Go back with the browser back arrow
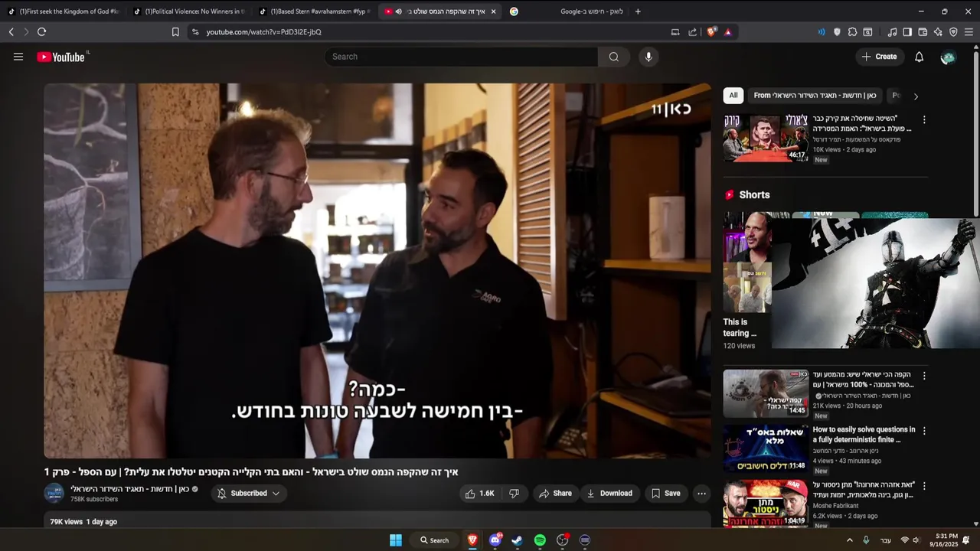 (11, 32)
